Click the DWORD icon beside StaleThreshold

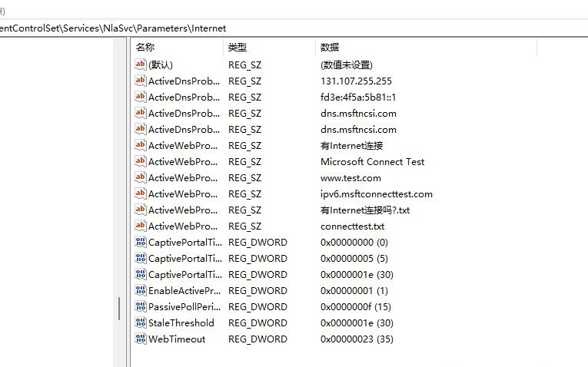point(140,323)
